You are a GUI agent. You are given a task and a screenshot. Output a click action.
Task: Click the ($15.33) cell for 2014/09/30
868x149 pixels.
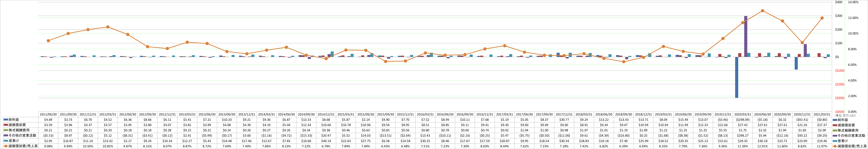pyautogui.click(x=306, y=136)
